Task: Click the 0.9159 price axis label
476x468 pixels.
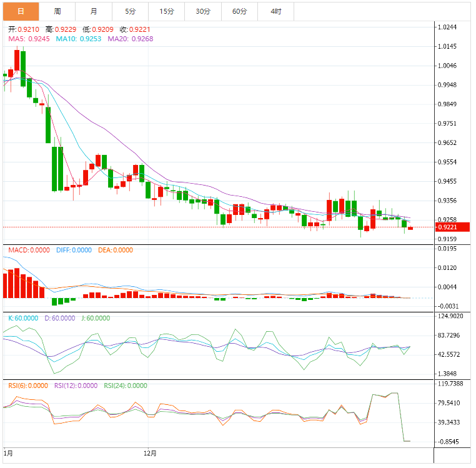Action: (447, 239)
